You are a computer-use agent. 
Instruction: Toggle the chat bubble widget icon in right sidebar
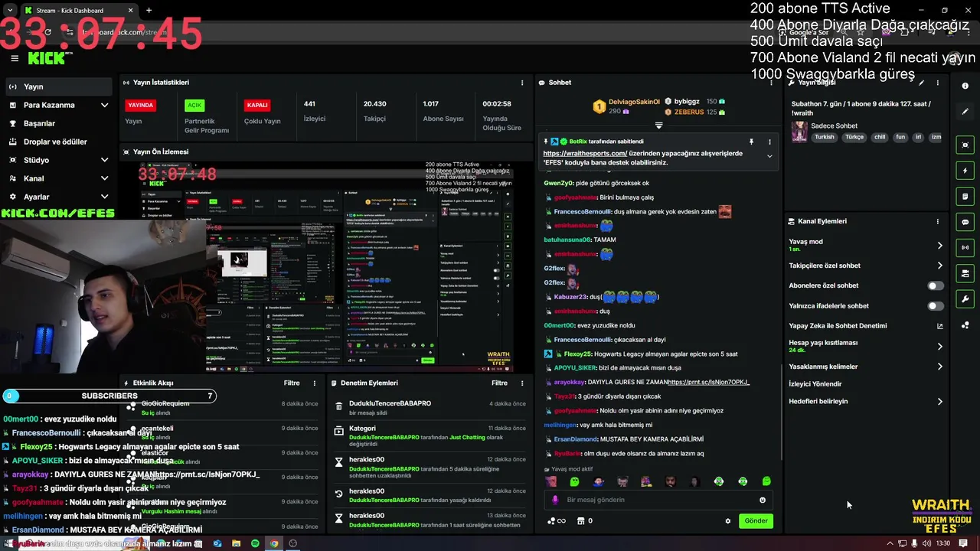click(965, 222)
